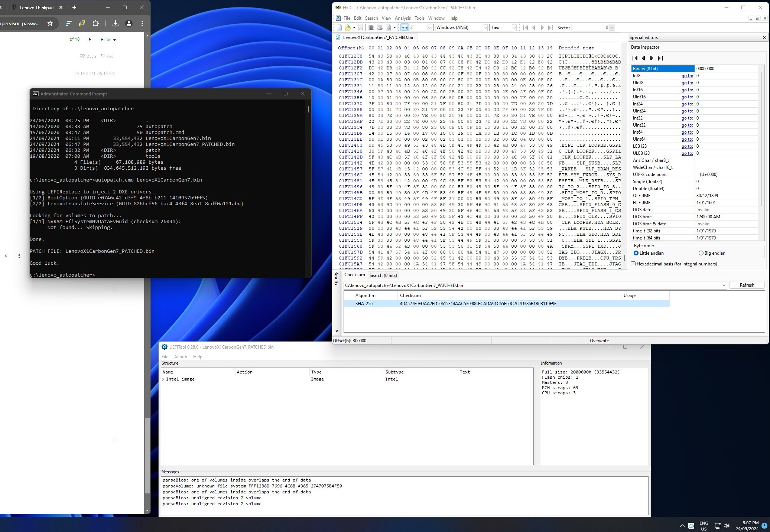Click the Sector number input field

tap(590, 27)
